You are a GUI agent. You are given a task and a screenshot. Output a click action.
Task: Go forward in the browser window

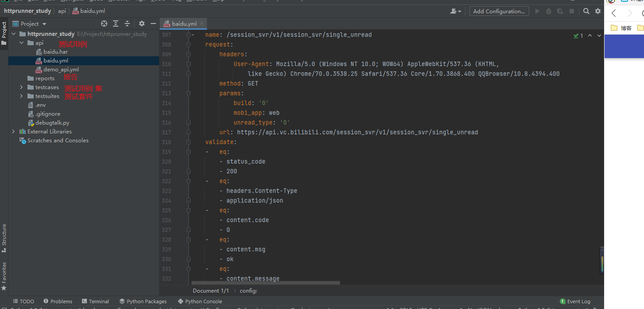(x=630, y=13)
